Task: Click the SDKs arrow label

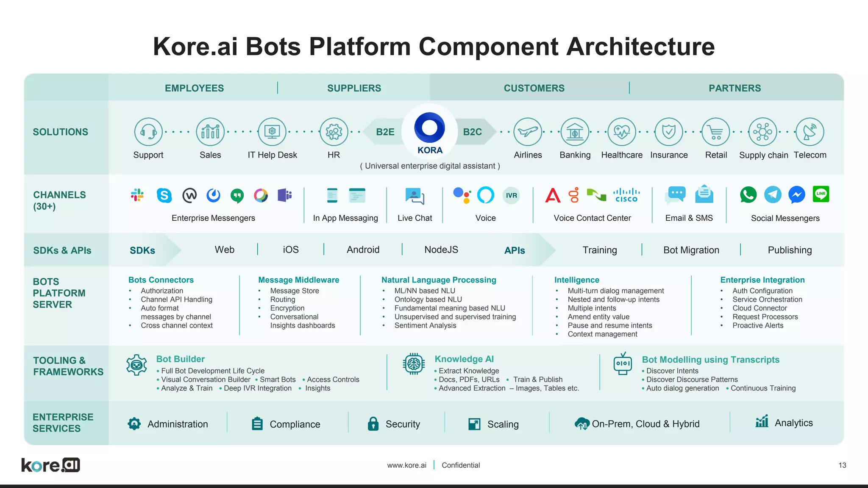Action: click(142, 250)
